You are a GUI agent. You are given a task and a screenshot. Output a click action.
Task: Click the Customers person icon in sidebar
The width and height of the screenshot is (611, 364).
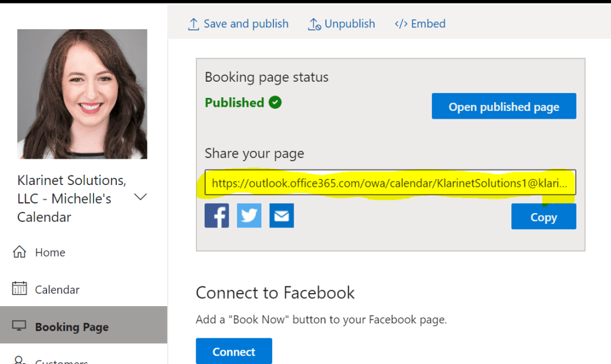(19, 361)
